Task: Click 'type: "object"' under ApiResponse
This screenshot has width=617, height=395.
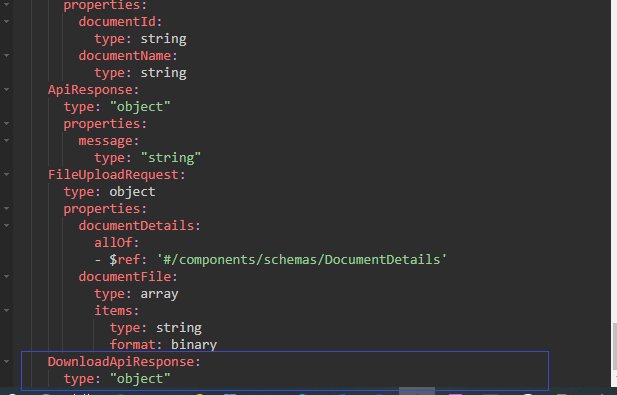Action: pyautogui.click(x=117, y=107)
